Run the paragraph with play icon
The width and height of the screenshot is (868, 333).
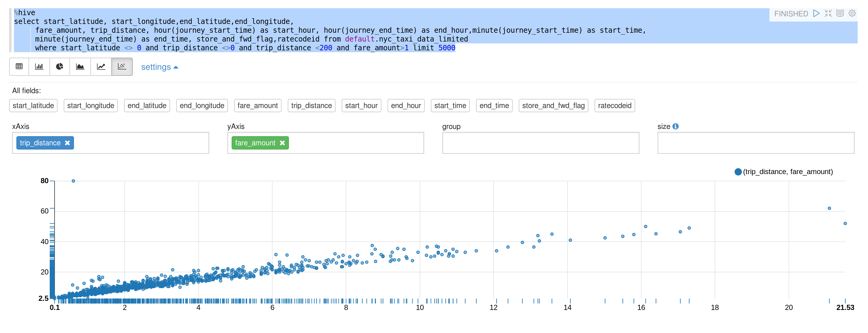(816, 13)
